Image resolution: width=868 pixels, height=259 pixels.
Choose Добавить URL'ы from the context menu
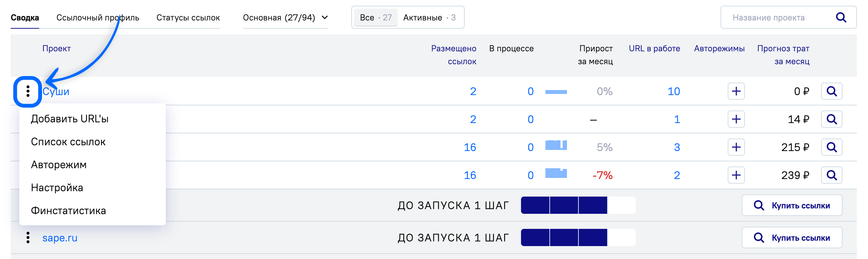[x=70, y=119]
